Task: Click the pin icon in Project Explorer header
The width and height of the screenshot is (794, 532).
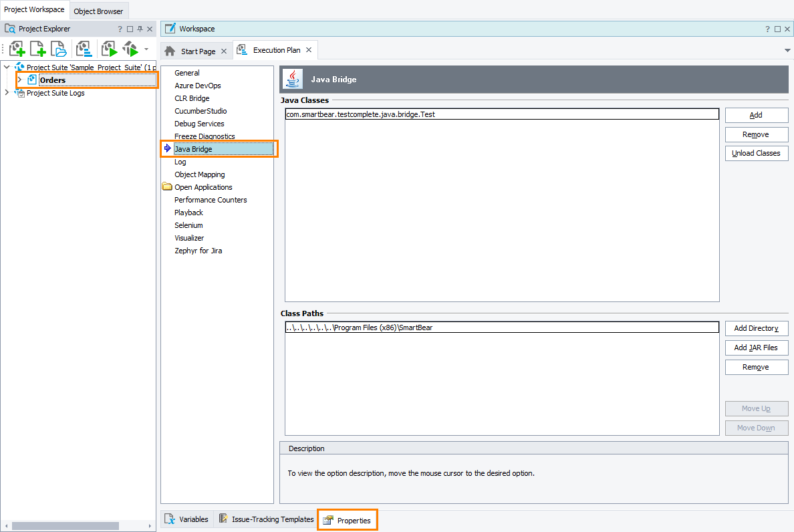Action: [141, 29]
